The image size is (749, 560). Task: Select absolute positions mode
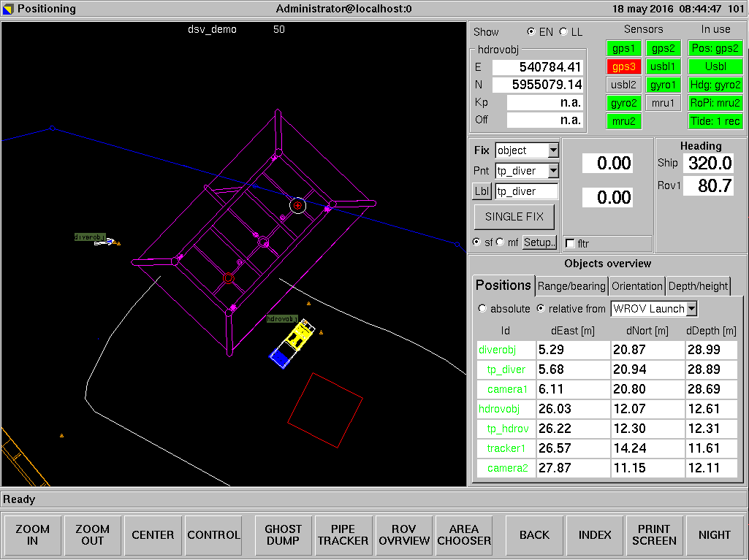coord(482,308)
